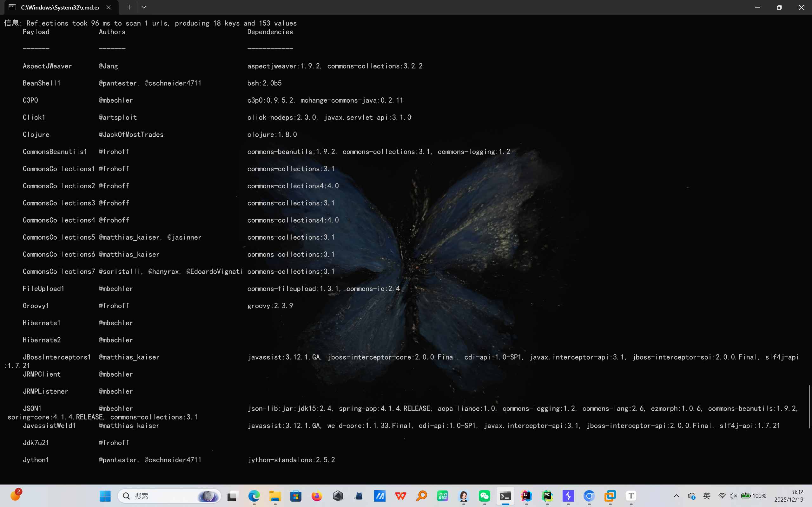Open iQIYI app from taskbar
This screenshot has height=507, width=812.
coord(443,496)
